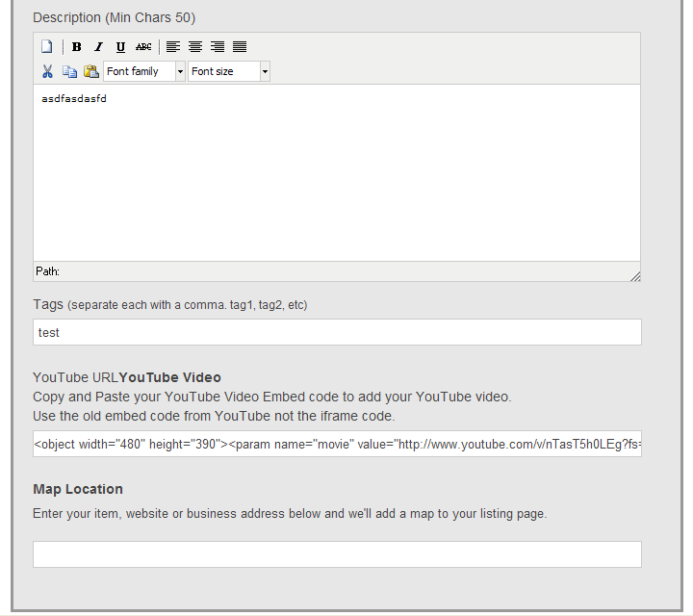Toggle italic formatting
The width and height of the screenshot is (693, 616).
98,47
